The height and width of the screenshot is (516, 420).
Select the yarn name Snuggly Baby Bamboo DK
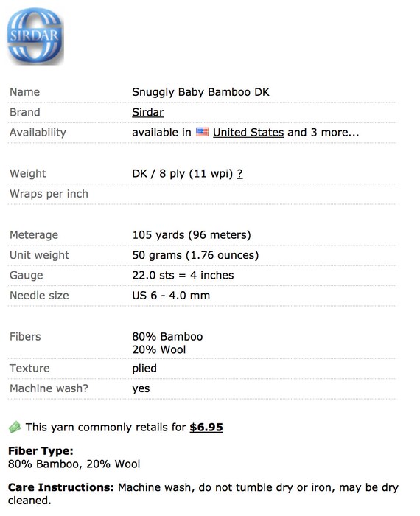[x=200, y=92]
